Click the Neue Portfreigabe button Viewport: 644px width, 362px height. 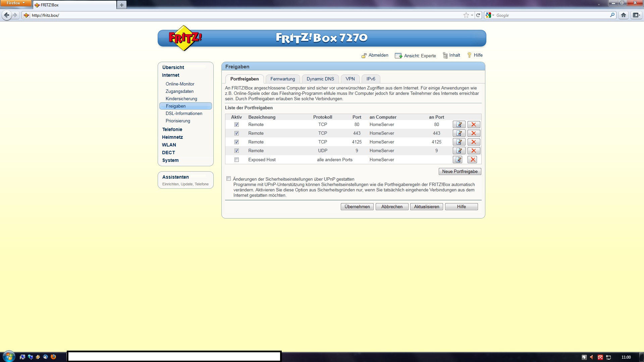[460, 171]
